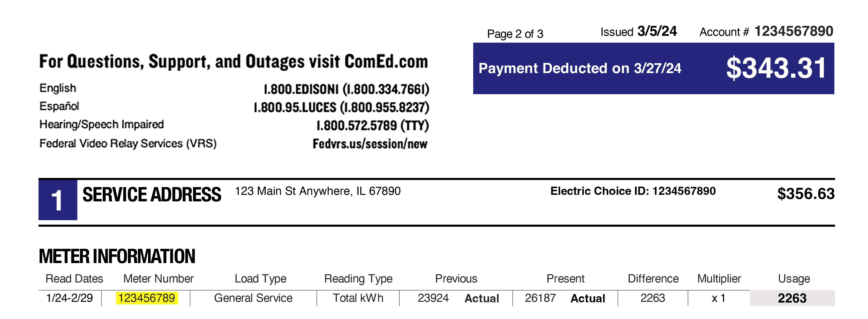Click the Page 2 of 3 indicator
The width and height of the screenshot is (868, 319).
(x=515, y=34)
